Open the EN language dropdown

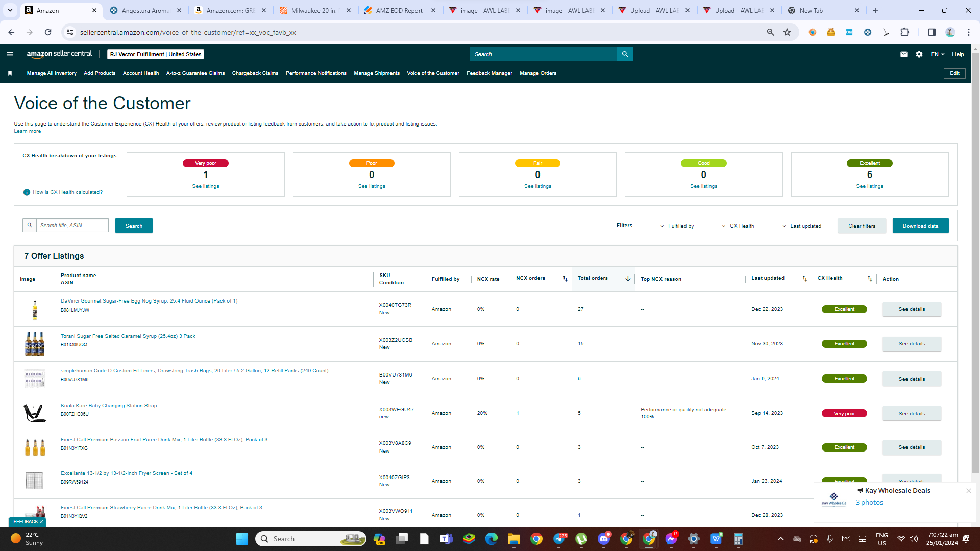[937, 54]
